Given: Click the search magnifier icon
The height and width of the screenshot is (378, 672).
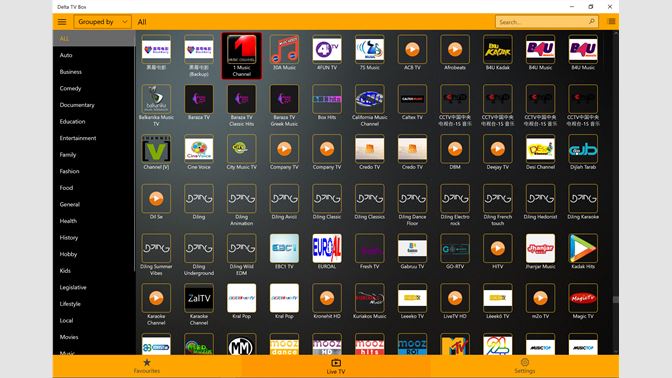Looking at the screenshot, I should 592,22.
